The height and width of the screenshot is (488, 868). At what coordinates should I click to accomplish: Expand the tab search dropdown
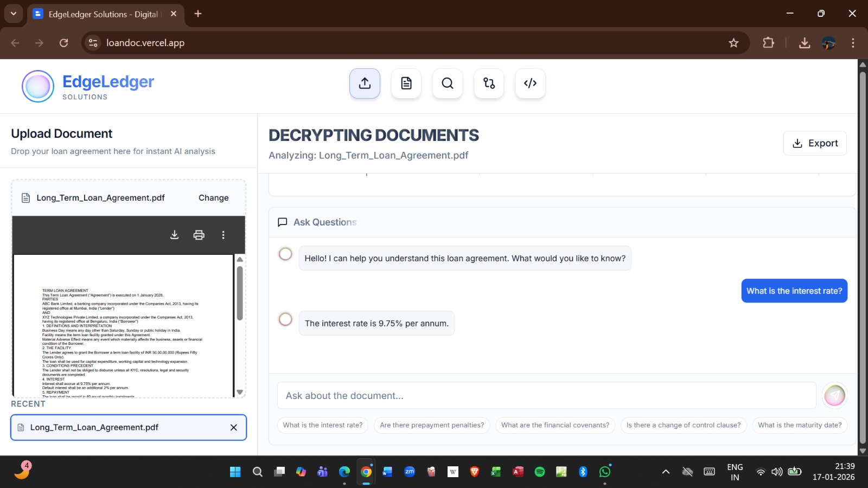[x=14, y=14]
